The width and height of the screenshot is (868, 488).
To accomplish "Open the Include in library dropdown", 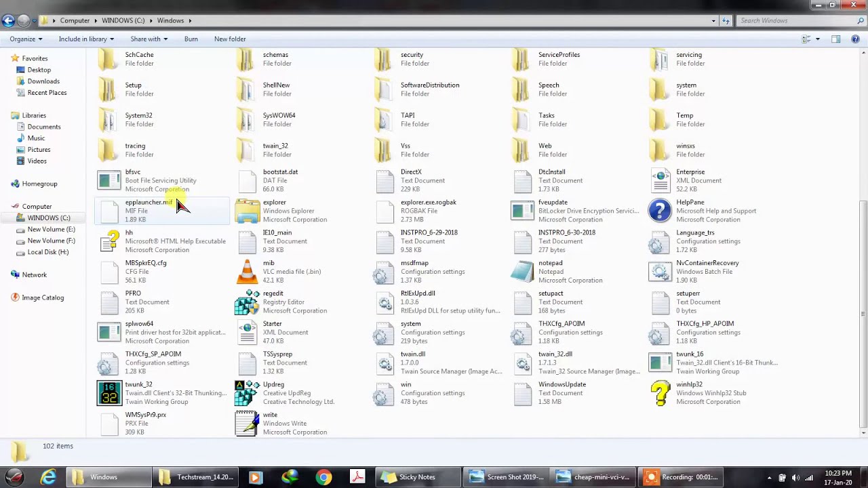I will (x=86, y=39).
